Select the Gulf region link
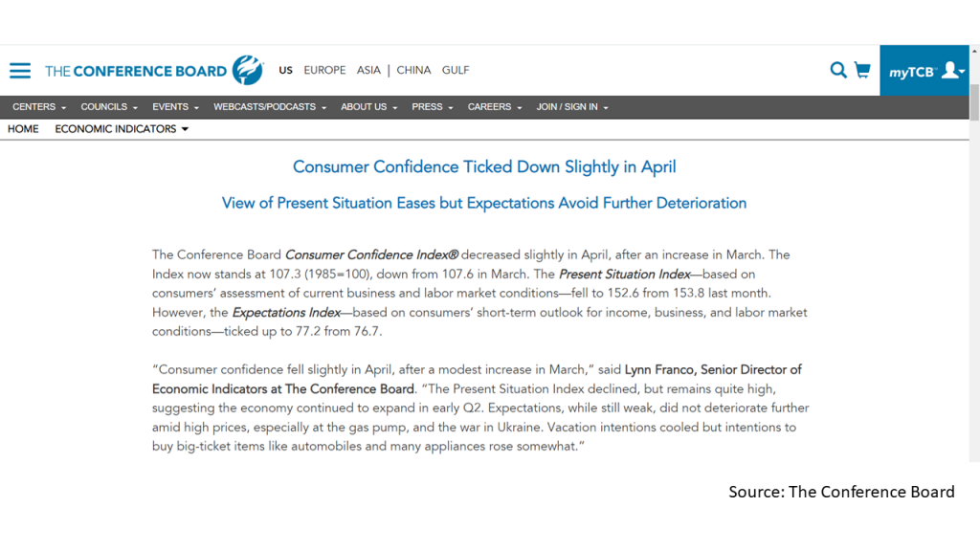Screen dimensions: 980x551 455,70
